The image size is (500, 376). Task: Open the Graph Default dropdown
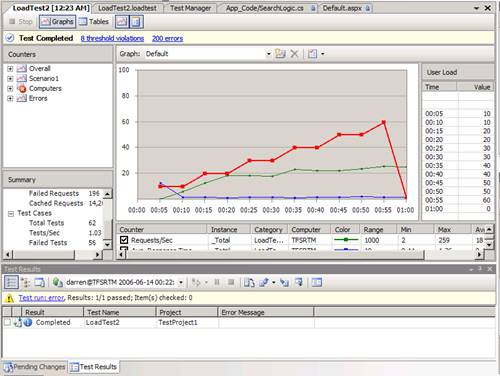pos(268,54)
